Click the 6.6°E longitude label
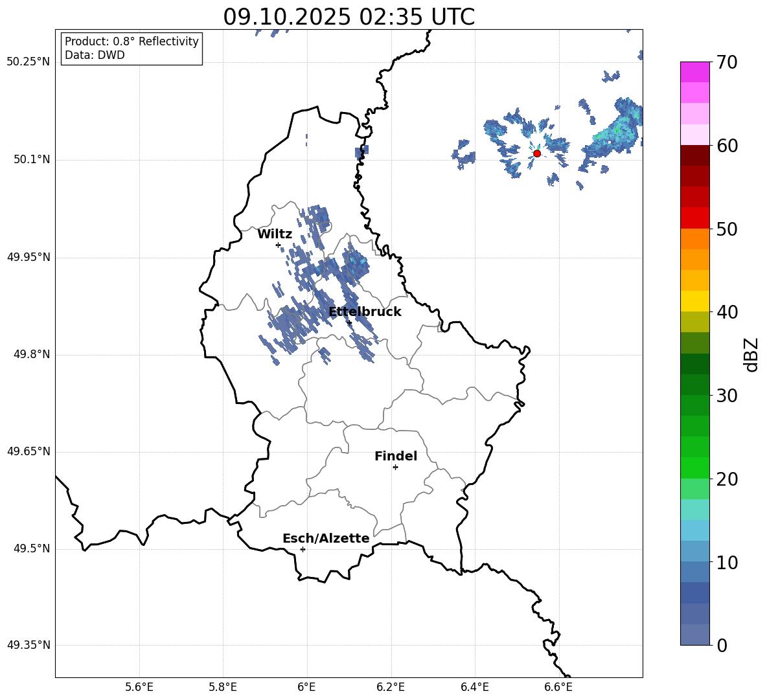The image size is (767, 700). (x=558, y=687)
